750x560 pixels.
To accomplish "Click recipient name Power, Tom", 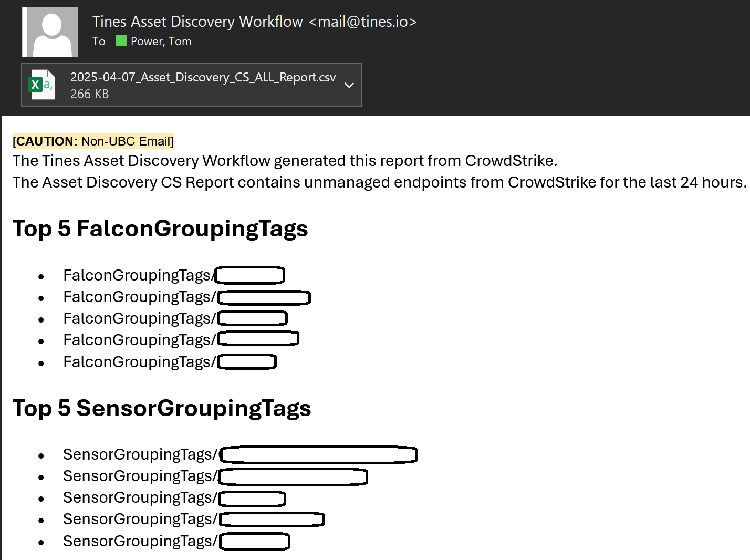I will coord(161,42).
